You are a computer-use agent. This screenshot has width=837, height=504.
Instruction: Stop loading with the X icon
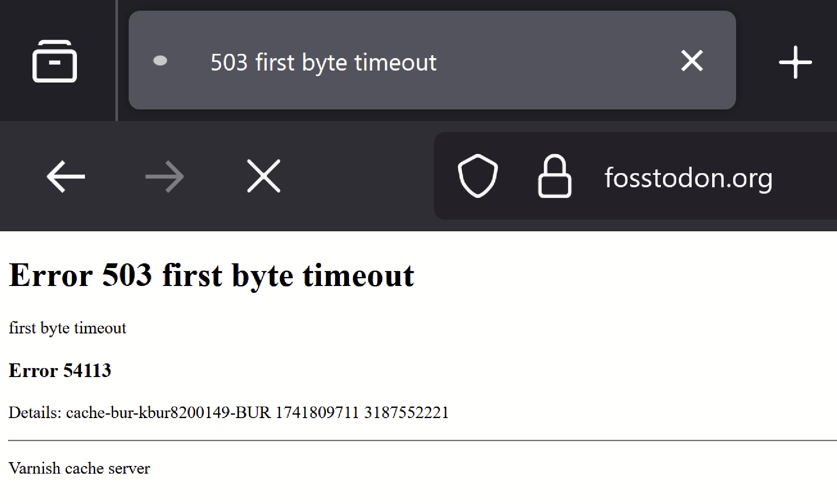(263, 176)
